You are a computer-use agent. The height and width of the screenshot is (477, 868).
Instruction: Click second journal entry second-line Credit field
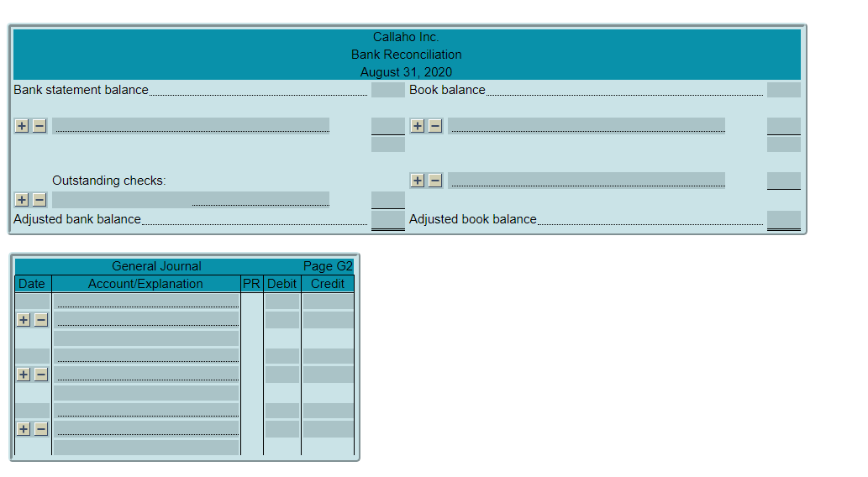tap(329, 375)
